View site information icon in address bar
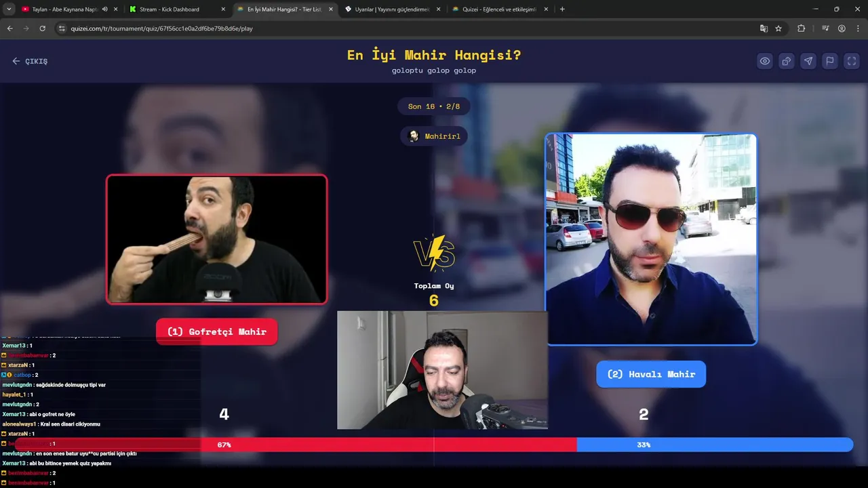Viewport: 868px width, 488px height. coord(62,28)
